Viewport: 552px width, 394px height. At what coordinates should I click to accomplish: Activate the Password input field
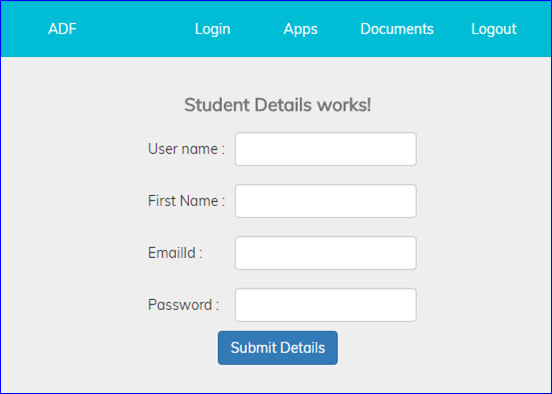(326, 305)
